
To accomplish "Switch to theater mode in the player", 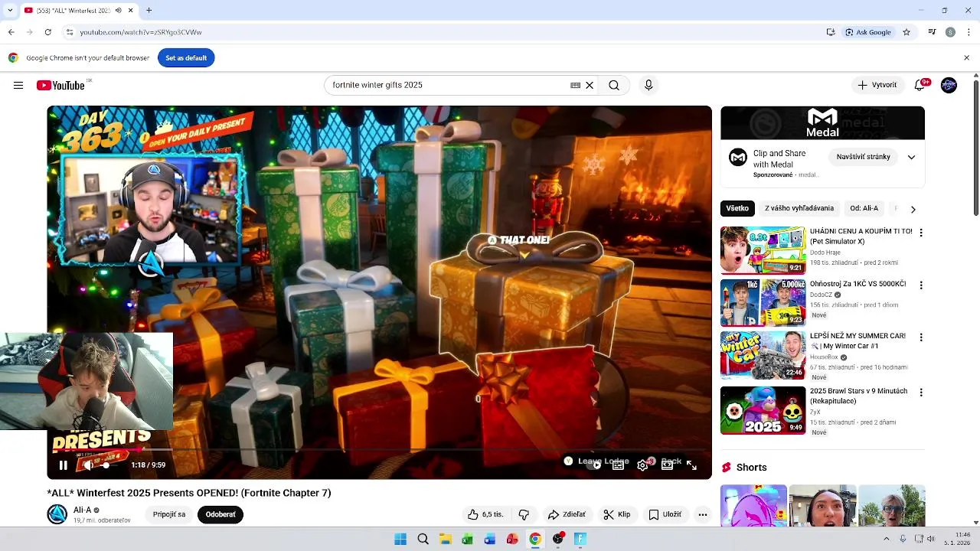I will tap(667, 465).
